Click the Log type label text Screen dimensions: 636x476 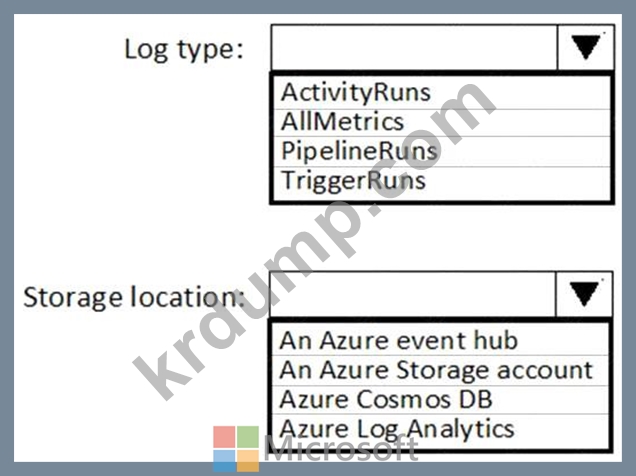coord(184,50)
